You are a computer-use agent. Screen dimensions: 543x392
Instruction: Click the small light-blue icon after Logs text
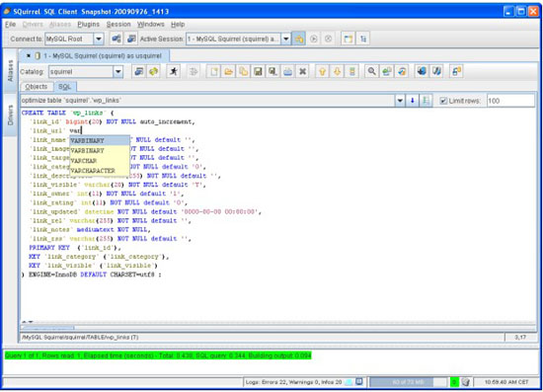point(349,382)
